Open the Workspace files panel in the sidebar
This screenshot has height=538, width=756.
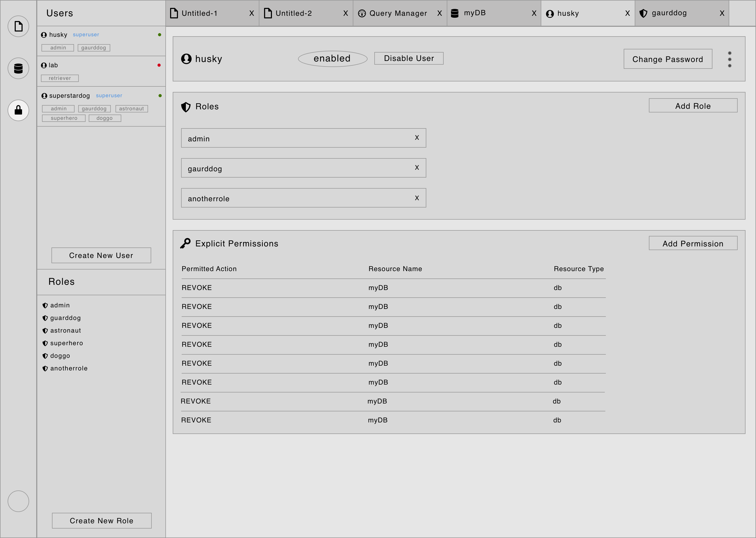18,26
